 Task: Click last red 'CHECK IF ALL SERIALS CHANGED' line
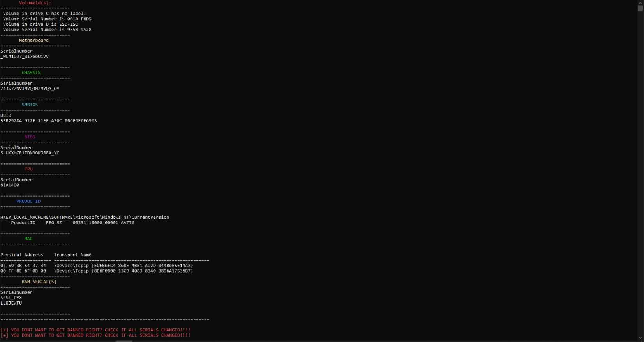point(95,335)
